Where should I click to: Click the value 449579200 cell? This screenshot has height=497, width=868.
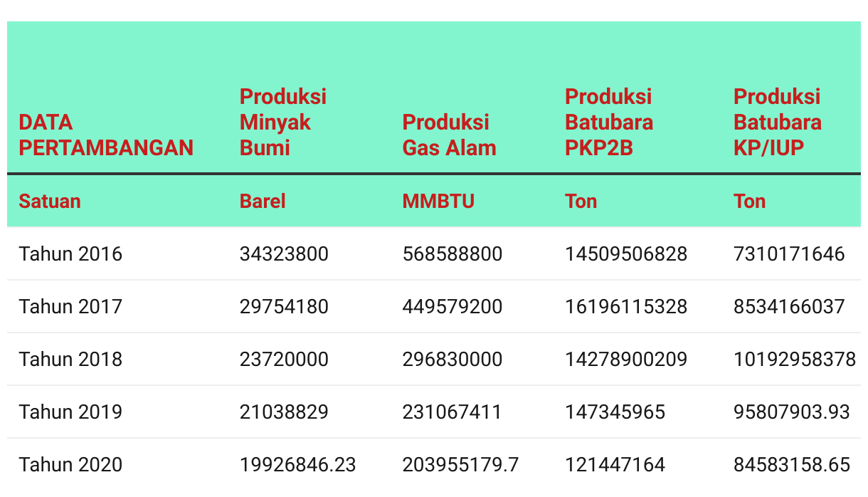point(452,306)
